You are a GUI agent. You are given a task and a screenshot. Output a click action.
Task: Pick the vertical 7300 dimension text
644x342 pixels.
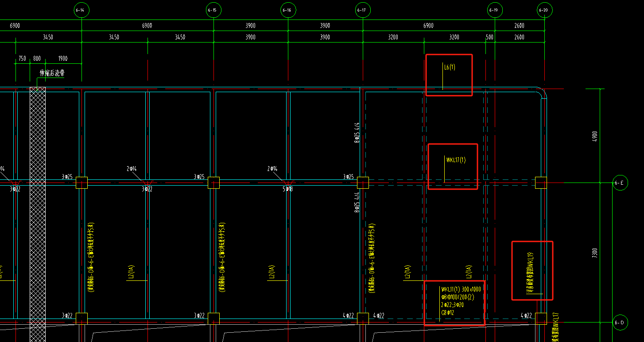[595, 253]
